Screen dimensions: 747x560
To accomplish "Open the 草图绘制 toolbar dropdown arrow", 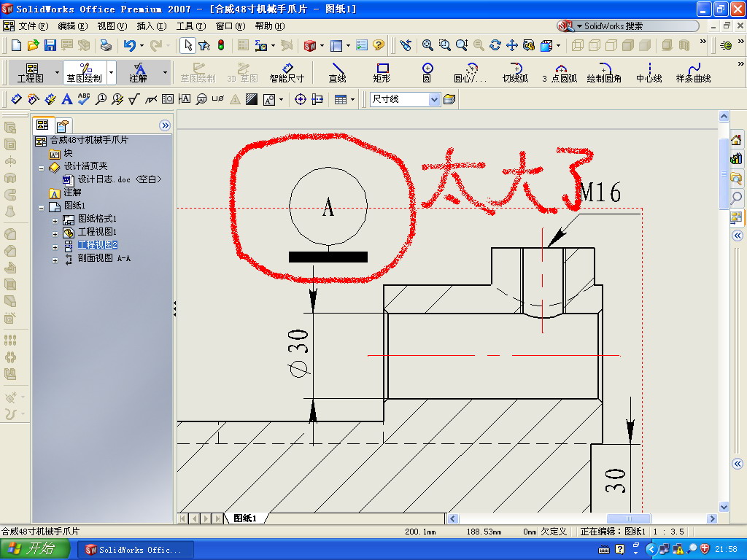I will [x=112, y=72].
